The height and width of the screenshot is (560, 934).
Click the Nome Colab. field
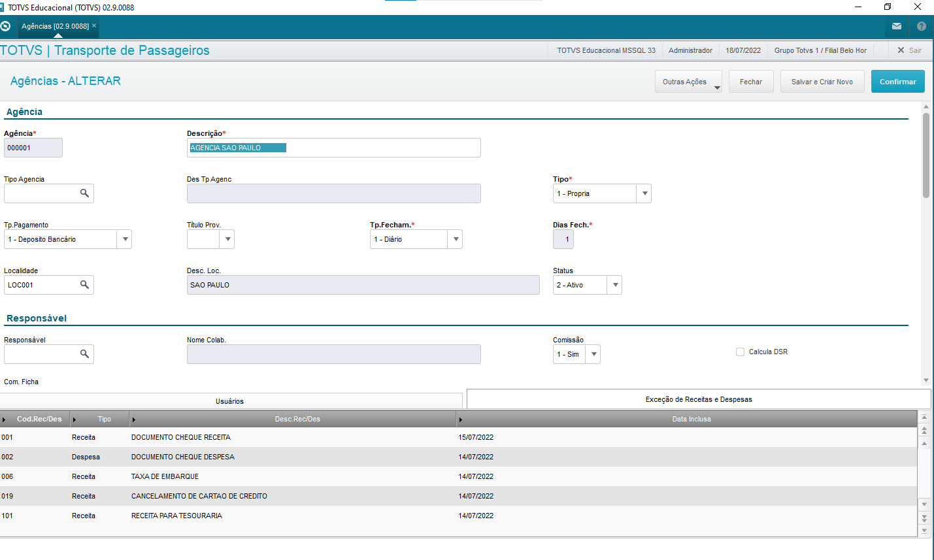(334, 354)
